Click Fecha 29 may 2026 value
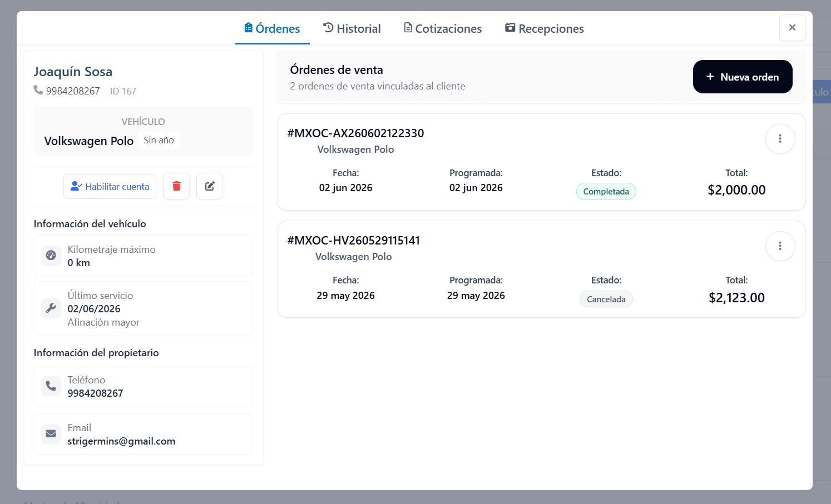 click(346, 296)
